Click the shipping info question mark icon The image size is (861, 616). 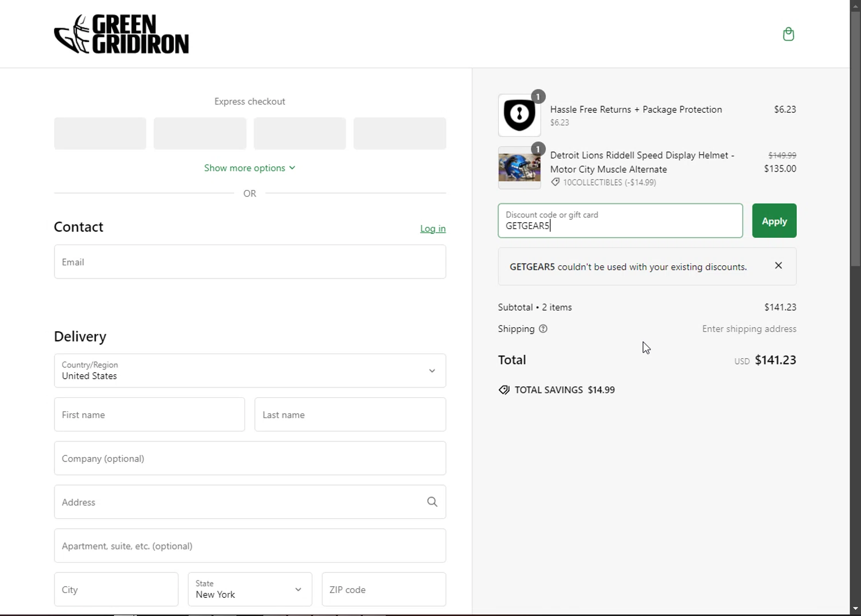click(x=543, y=329)
